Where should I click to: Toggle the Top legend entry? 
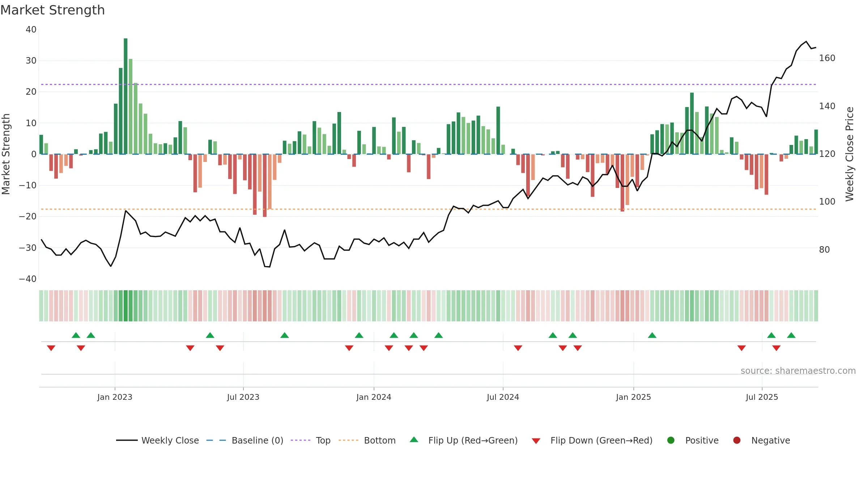pos(311,440)
